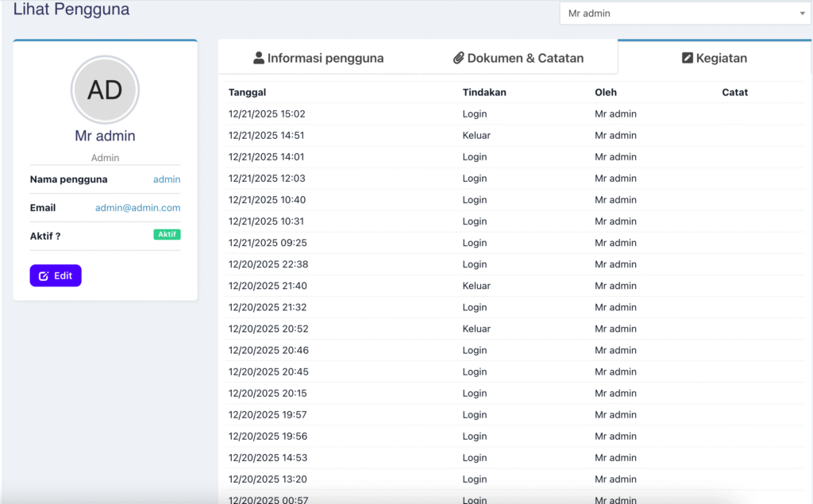Click the Tanggal column header

pyautogui.click(x=247, y=92)
